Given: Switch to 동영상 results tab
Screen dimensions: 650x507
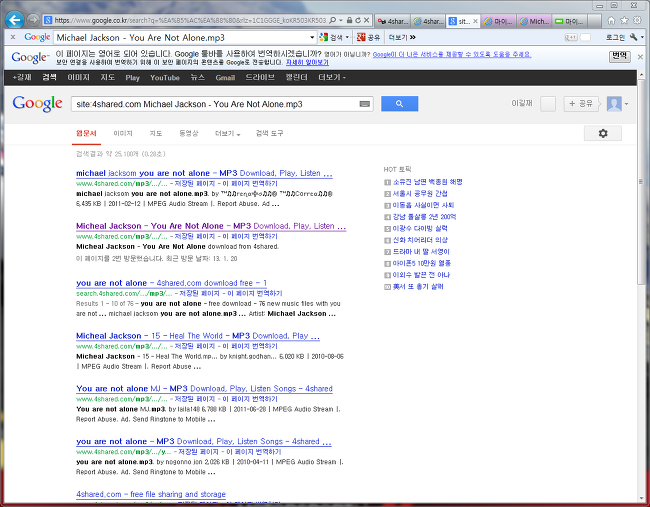Looking at the screenshot, I should pyautogui.click(x=189, y=133).
